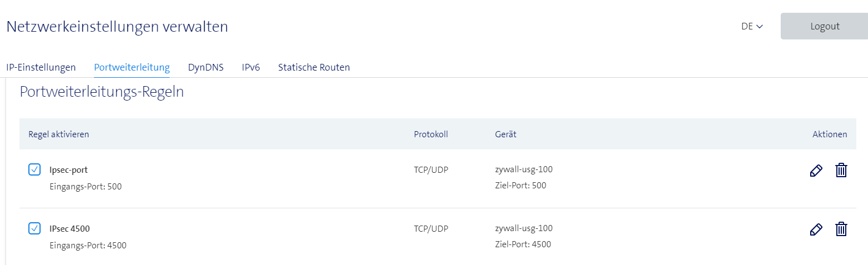Click the Ipsec-port rule name
Screen dimensions: 868x265
point(68,170)
